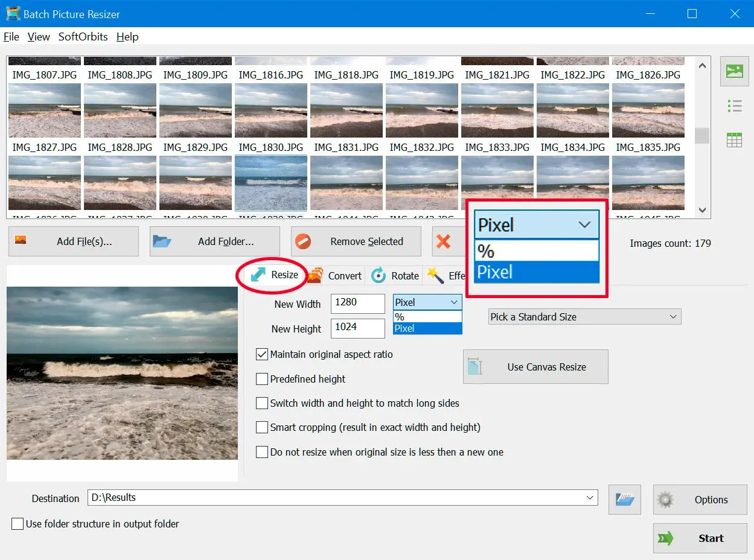Select the IMG_1833.JPG thumbnail
The width and height of the screenshot is (754, 560).
click(497, 110)
